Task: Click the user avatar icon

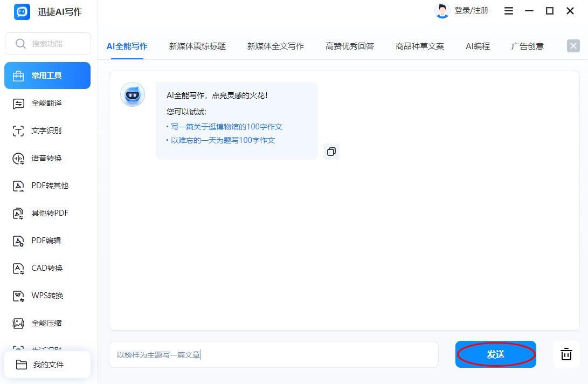Action: [x=442, y=11]
